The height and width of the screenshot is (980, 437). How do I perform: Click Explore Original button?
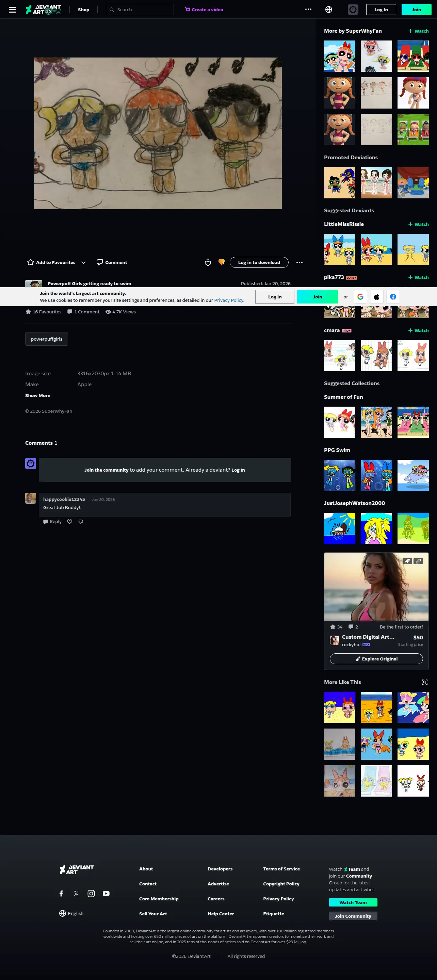pos(376,659)
